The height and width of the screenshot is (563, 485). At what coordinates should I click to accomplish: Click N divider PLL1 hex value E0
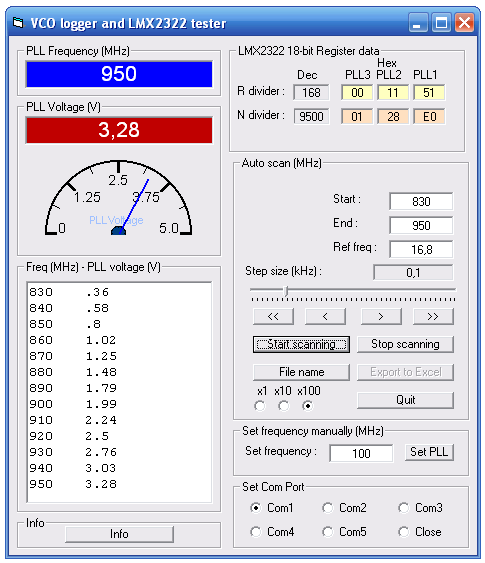tap(429, 116)
